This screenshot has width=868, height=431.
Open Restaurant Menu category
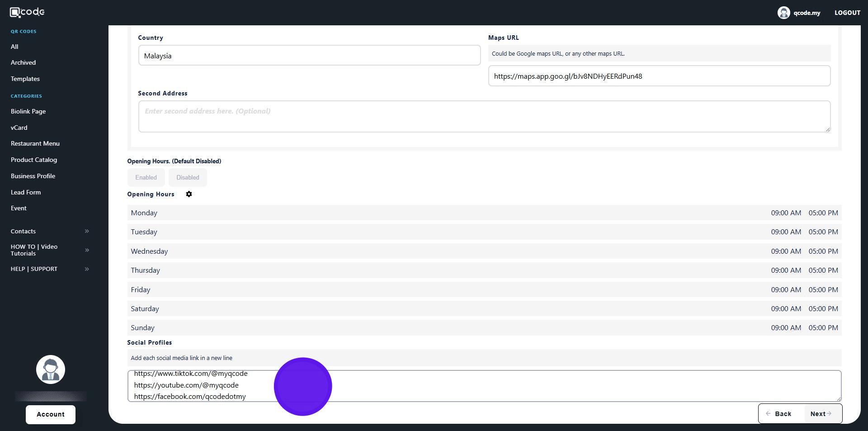click(35, 143)
